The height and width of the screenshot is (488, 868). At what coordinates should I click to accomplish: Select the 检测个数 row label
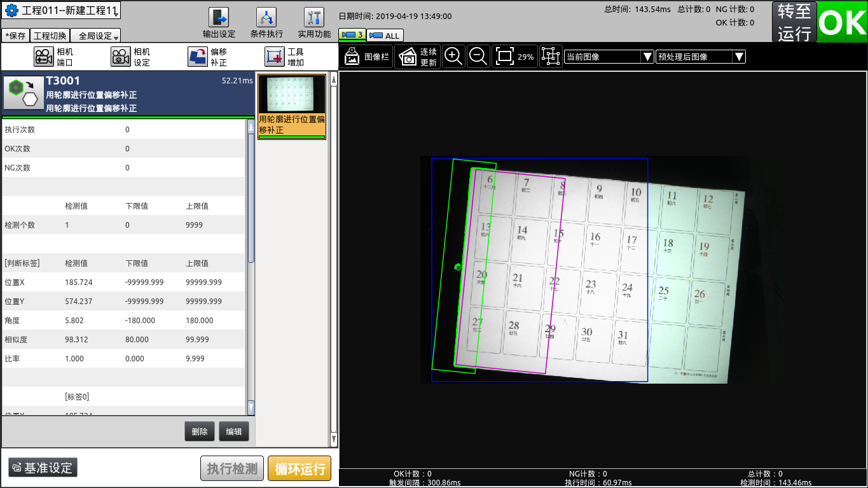pyautogui.click(x=20, y=225)
